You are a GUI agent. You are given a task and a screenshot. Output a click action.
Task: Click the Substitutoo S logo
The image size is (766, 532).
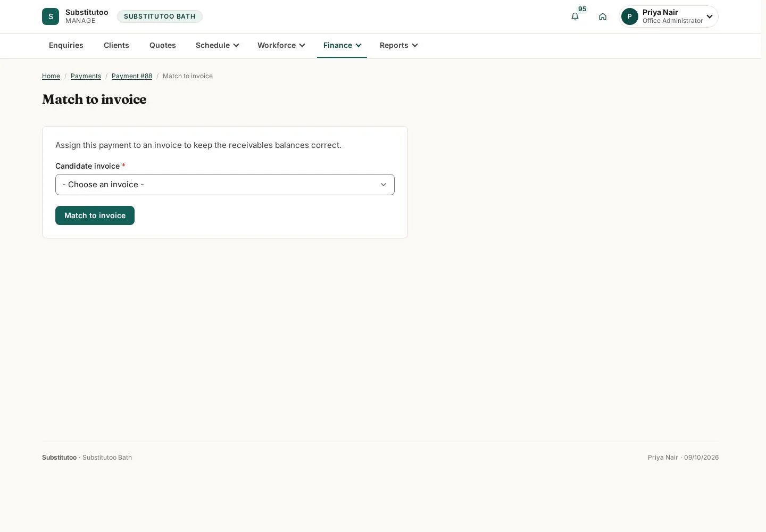tap(51, 16)
